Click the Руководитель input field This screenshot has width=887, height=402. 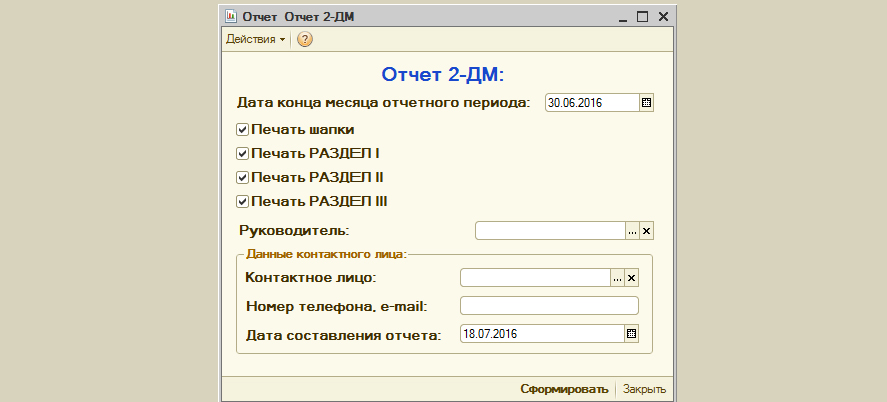550,231
